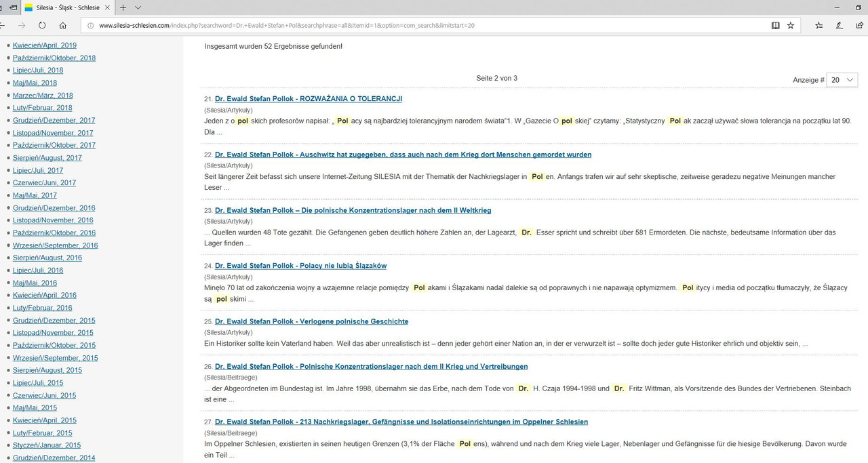The image size is (868, 463).
Task: Click (Silesia/Beitraege) label under result 26
Action: click(x=231, y=377)
